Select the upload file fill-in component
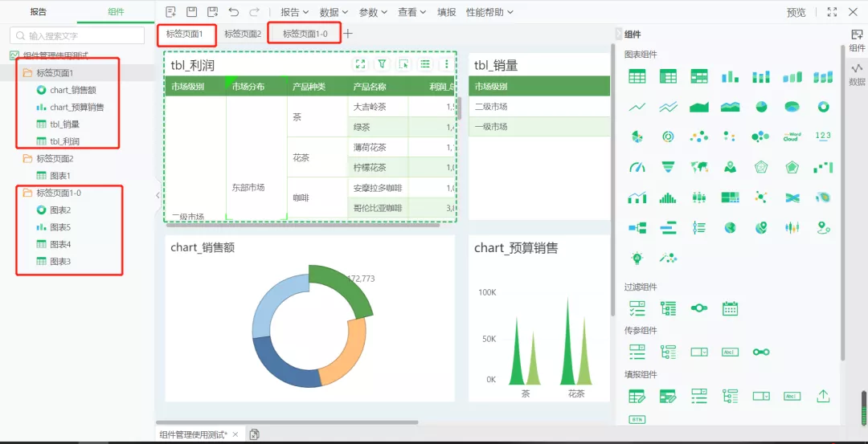 point(823,396)
